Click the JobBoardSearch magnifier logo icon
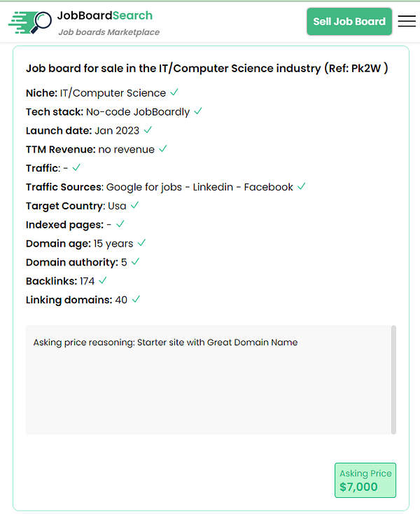The height and width of the screenshot is (514, 420). [30, 22]
